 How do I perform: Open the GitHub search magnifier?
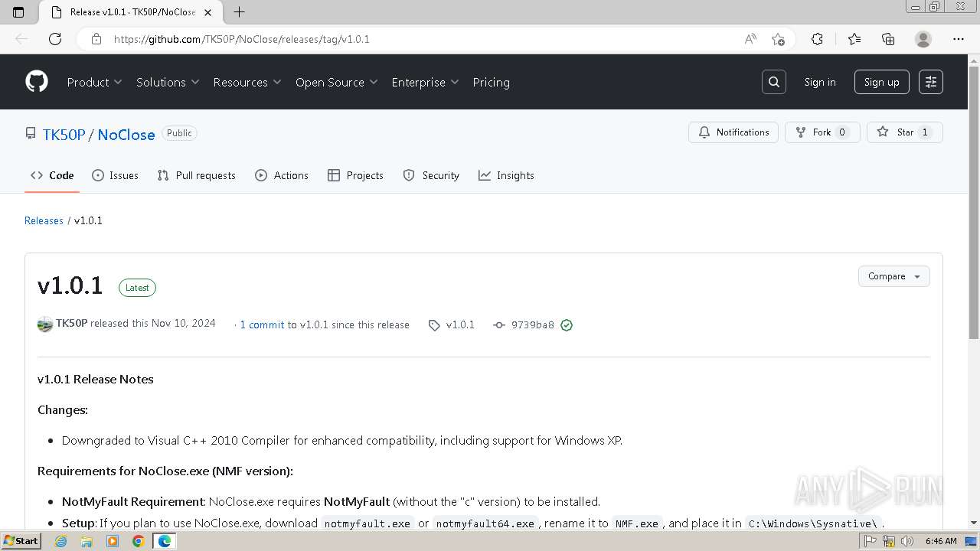(774, 82)
